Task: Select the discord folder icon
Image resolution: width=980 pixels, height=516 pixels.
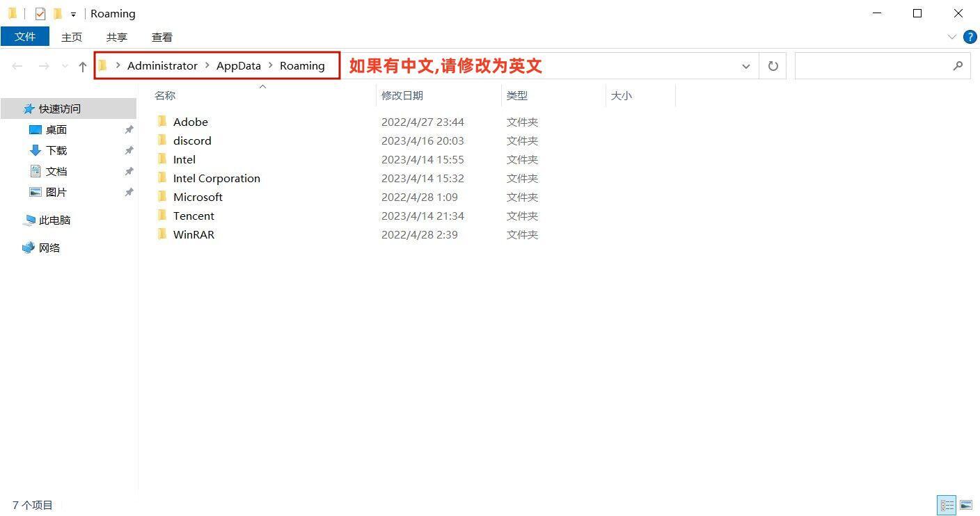Action: tap(162, 140)
